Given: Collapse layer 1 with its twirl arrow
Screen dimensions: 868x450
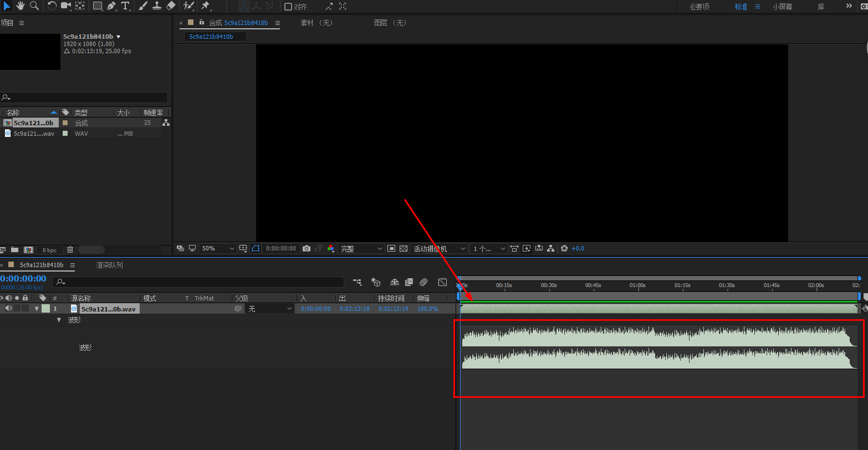Looking at the screenshot, I should 37,309.
